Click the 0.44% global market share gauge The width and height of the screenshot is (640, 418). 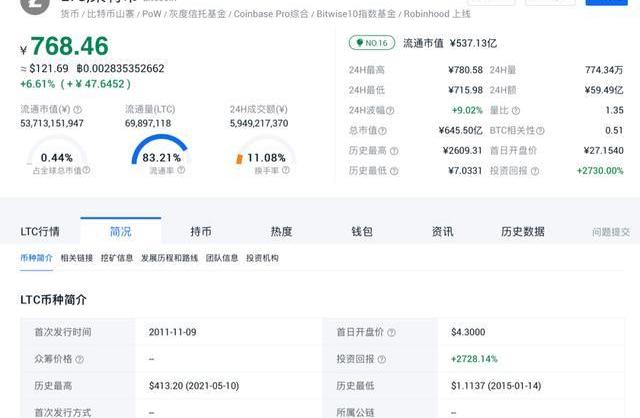(57, 151)
